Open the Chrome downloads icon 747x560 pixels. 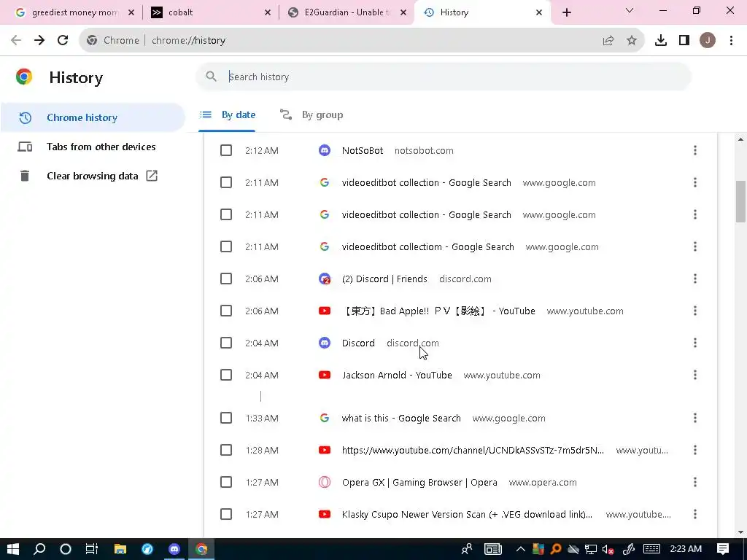[x=661, y=41]
